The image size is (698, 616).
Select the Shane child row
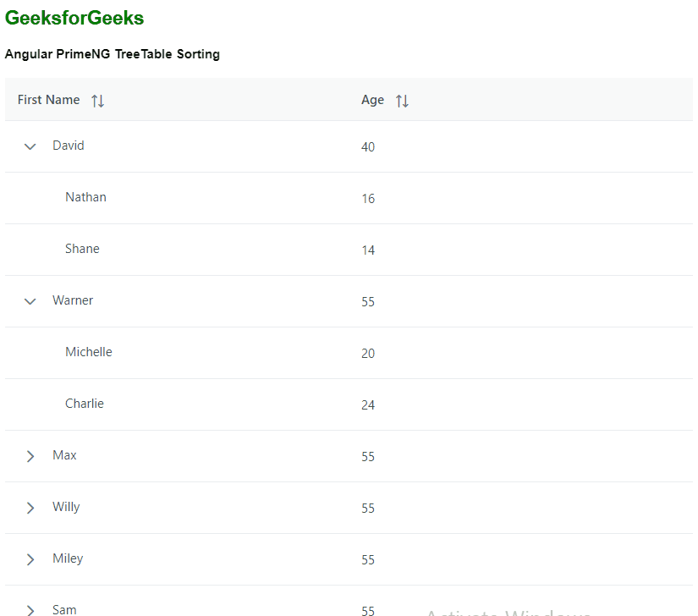click(82, 249)
